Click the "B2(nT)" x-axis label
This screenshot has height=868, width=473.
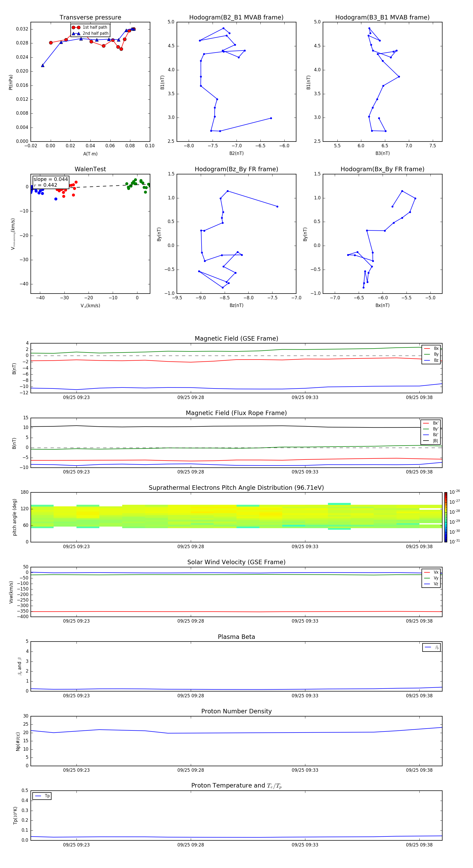(x=236, y=153)
